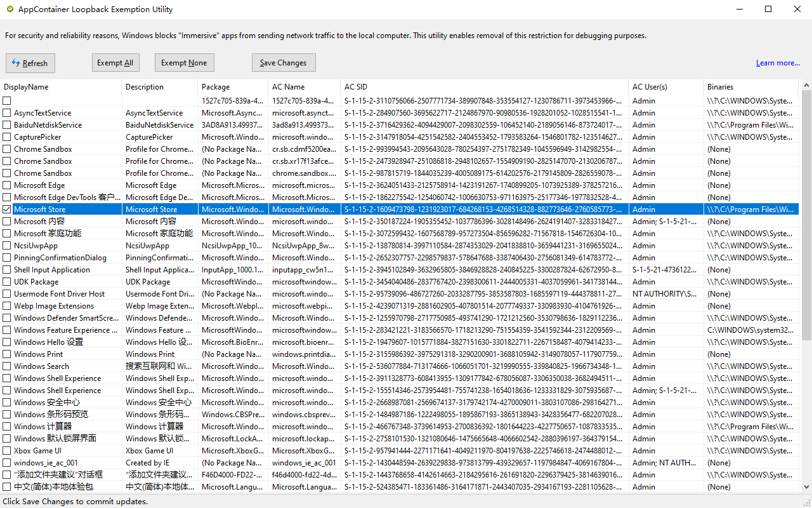This screenshot has width=812, height=508.
Task: Sort by Binaries column header
Action: (x=751, y=87)
